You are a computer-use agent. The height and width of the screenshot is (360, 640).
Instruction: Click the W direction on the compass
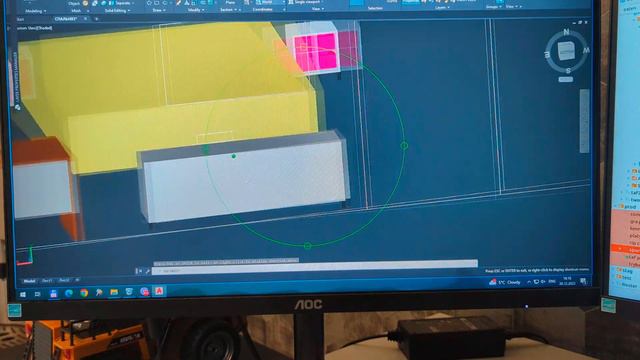[586, 50]
